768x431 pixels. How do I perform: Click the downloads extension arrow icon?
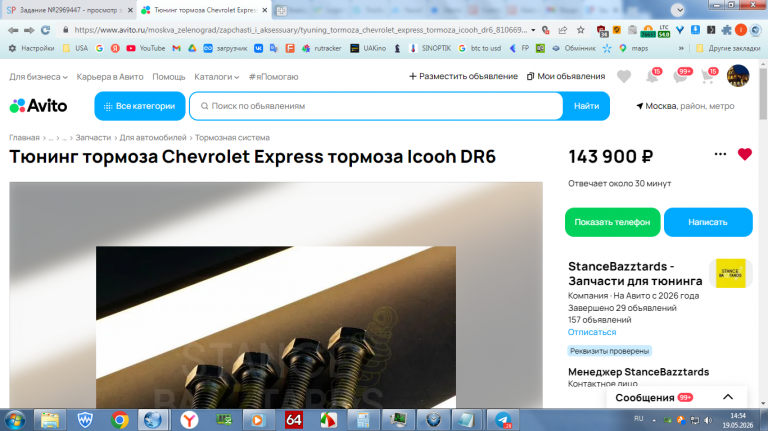(x=695, y=30)
